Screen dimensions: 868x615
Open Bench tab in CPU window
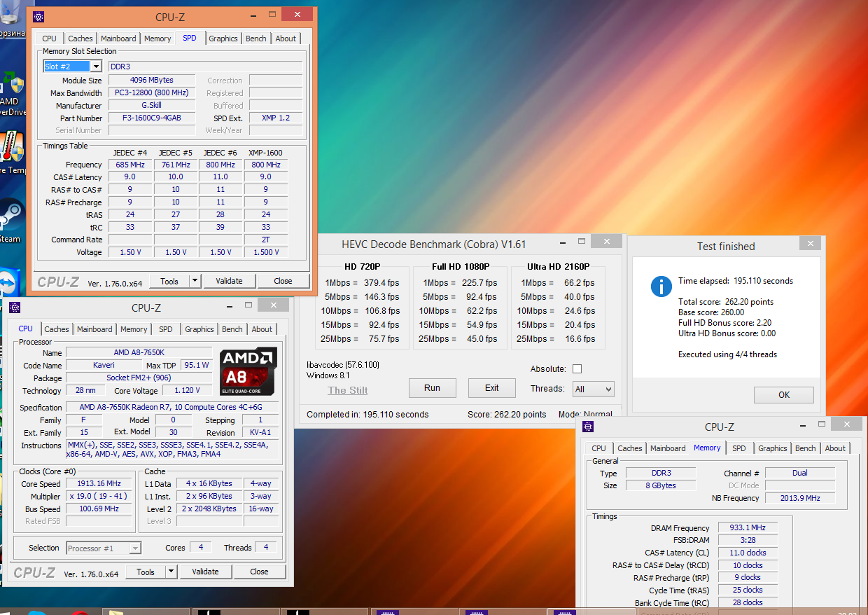point(232,329)
